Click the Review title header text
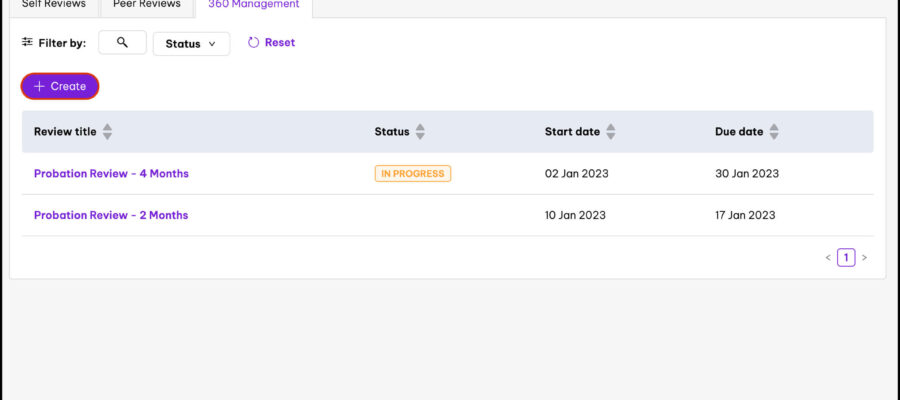The image size is (900, 400). (x=65, y=131)
